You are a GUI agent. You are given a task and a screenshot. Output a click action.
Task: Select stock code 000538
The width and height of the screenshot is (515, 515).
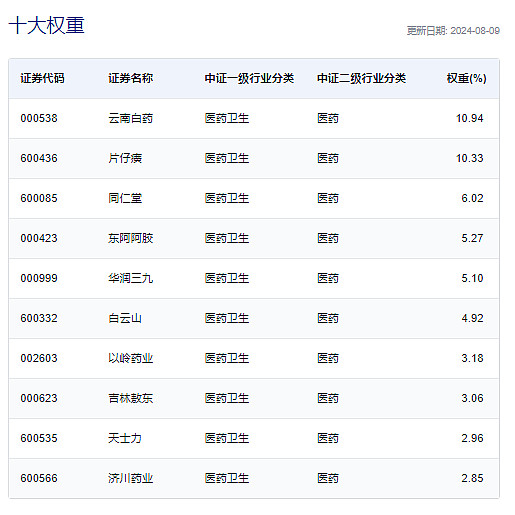click(39, 118)
